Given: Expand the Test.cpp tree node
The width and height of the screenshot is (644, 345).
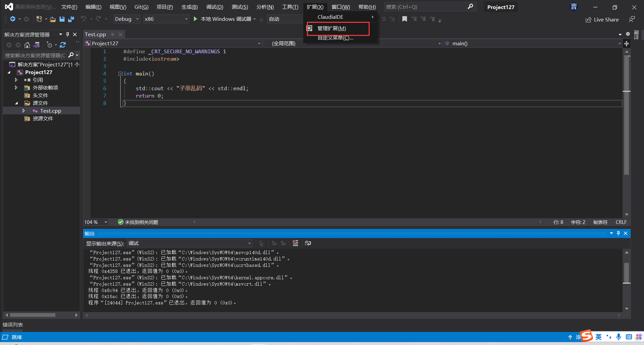Looking at the screenshot, I should point(23,111).
